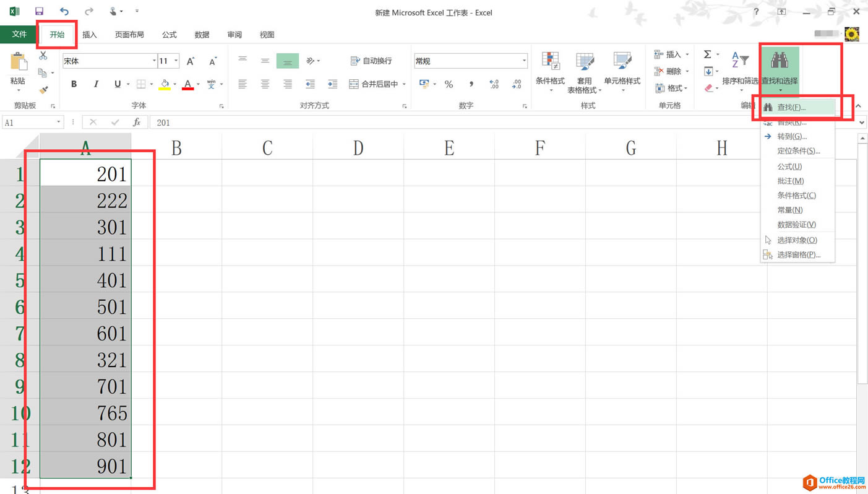Click 自动换行 wrap text button

point(371,61)
